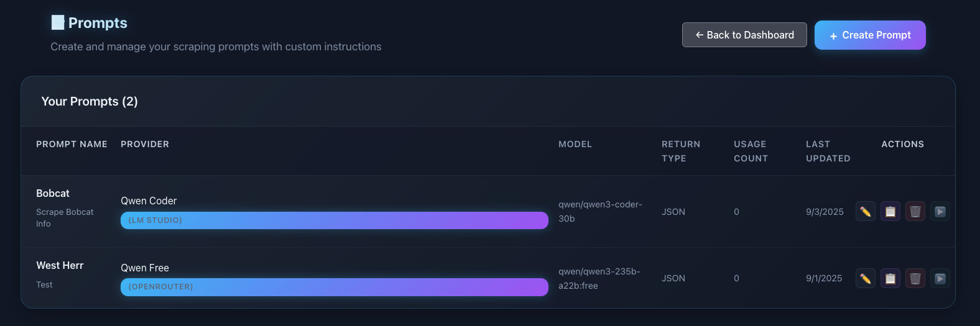Click the Prompt Name column header
980x326 pixels.
(72, 144)
